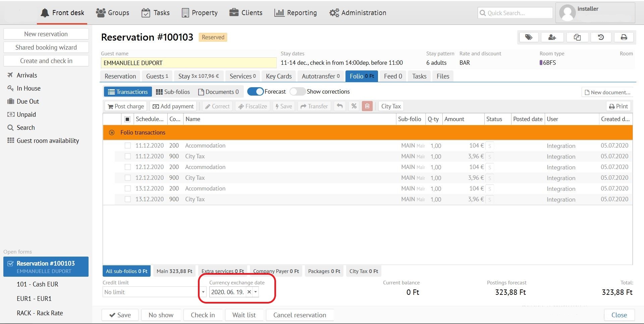
Task: Click the Check in button
Action: (203, 315)
